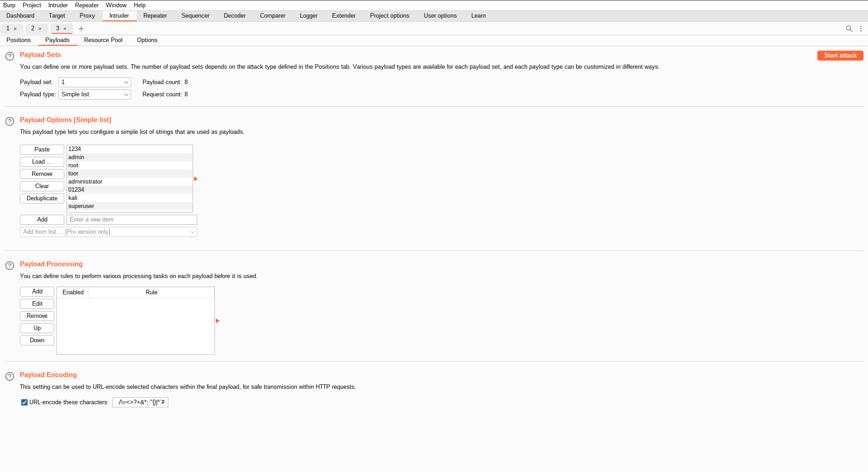This screenshot has height=472, width=868.
Task: Expand the Add from list dropdown
Action: tap(109, 232)
